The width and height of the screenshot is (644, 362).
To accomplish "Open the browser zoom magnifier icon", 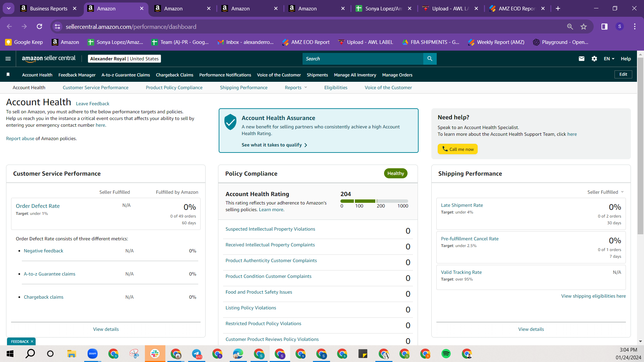I will click(x=570, y=26).
